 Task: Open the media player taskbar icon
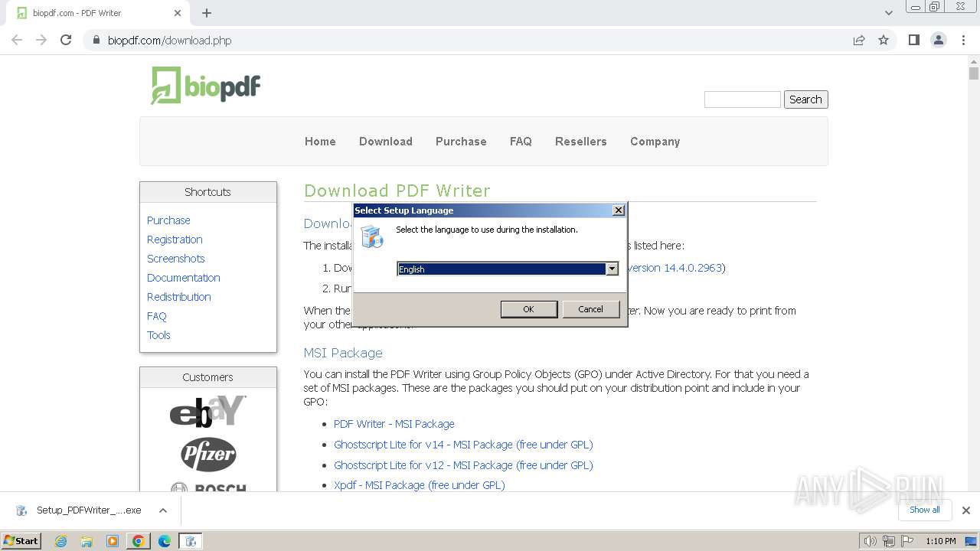tap(113, 541)
